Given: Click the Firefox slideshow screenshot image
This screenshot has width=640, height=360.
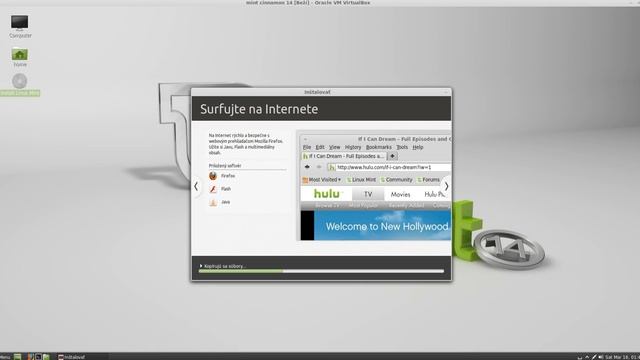Looking at the screenshot, I should point(374,186).
